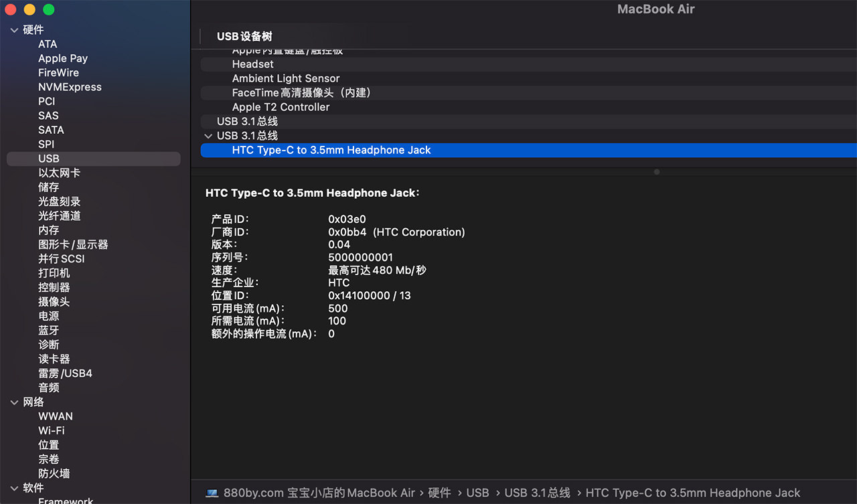Select the highlighted HTC Type-C device row

[529, 151]
